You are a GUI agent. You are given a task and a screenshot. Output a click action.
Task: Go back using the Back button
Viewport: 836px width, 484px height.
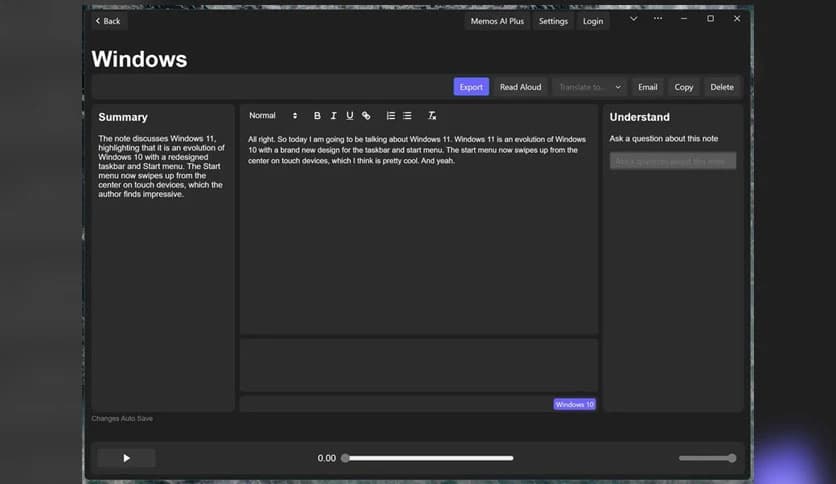pos(107,21)
